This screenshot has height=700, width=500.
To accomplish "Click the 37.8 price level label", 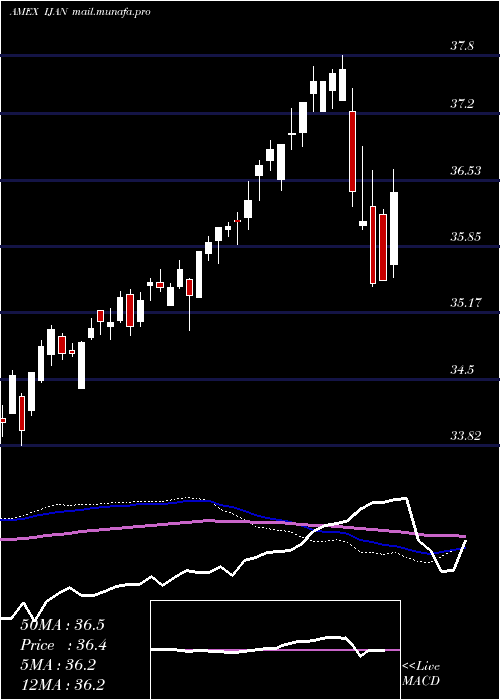I will tap(462, 46).
